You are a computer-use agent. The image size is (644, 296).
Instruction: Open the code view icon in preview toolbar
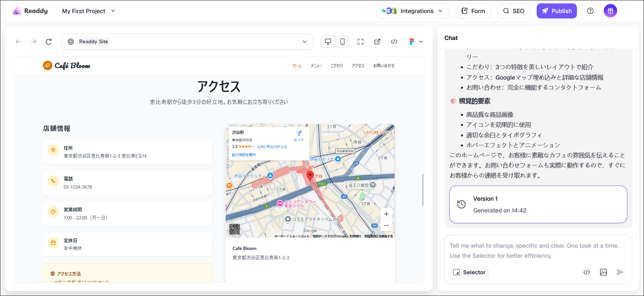(x=394, y=42)
